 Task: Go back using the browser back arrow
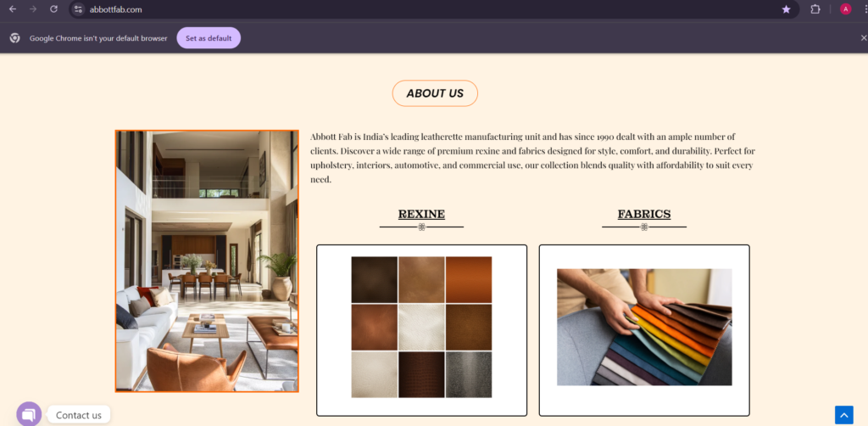pos(13,8)
